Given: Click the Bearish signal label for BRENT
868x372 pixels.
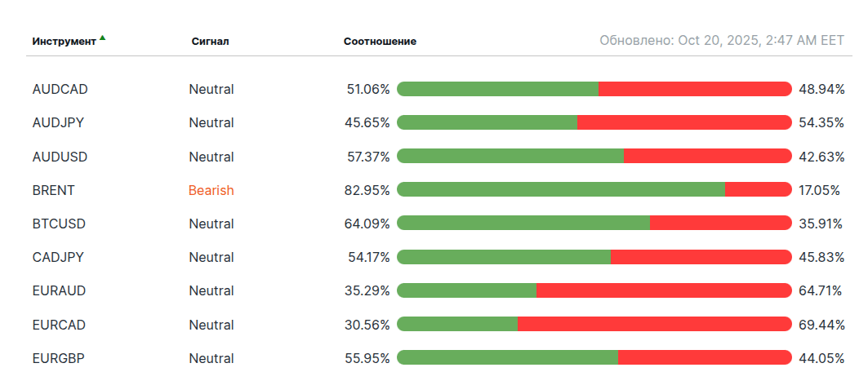Looking at the screenshot, I should tap(211, 190).
